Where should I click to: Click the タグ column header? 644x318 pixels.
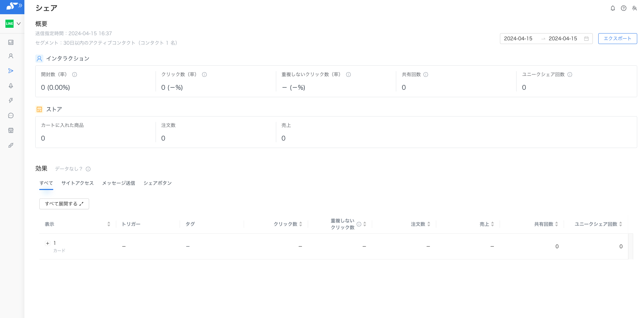click(190, 224)
